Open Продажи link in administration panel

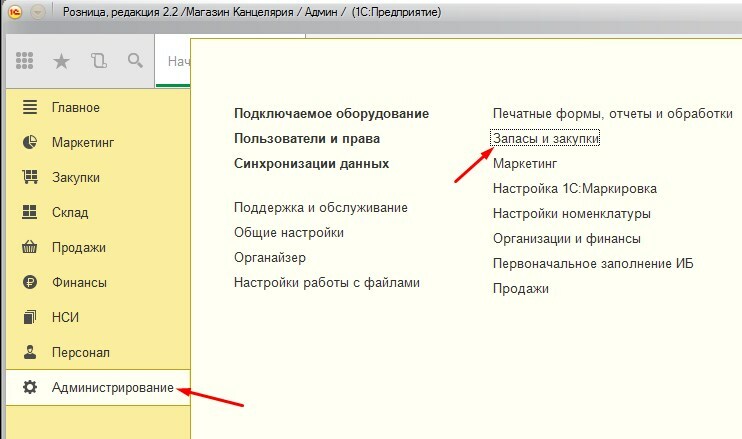click(521, 289)
